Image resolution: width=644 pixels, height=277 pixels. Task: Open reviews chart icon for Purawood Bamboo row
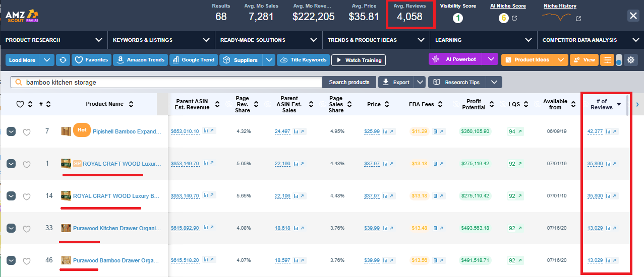click(x=608, y=260)
